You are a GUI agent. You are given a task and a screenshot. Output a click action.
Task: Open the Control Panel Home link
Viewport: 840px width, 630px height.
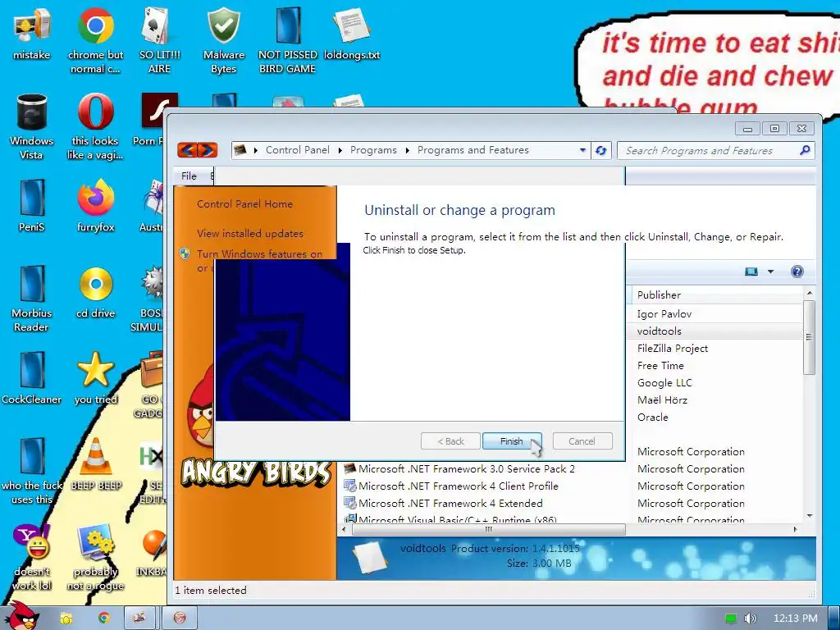point(244,204)
